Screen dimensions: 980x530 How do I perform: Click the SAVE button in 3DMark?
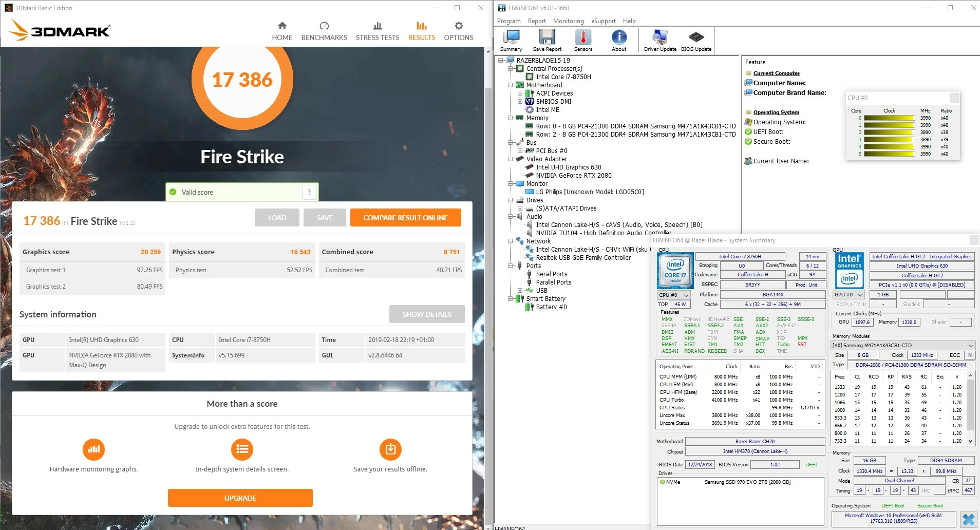(x=325, y=218)
